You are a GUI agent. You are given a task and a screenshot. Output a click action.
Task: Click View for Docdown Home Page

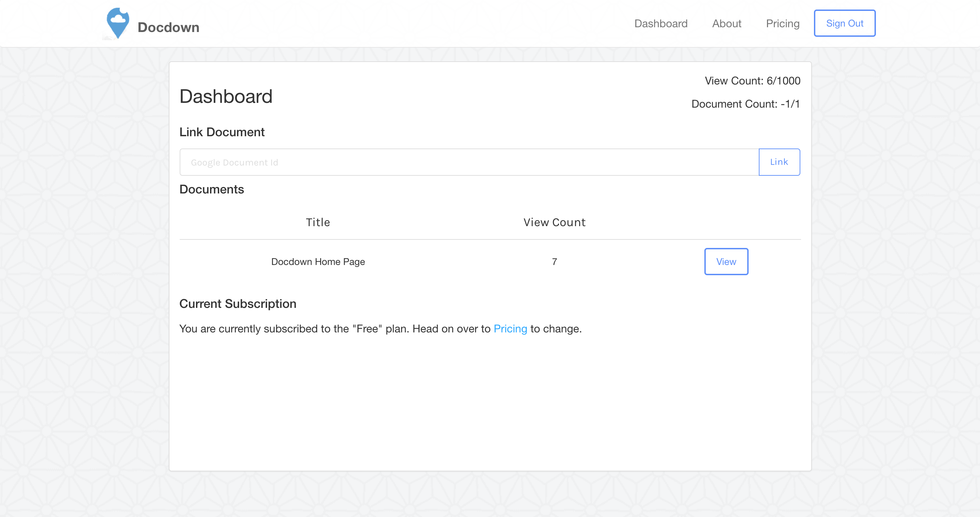point(725,262)
